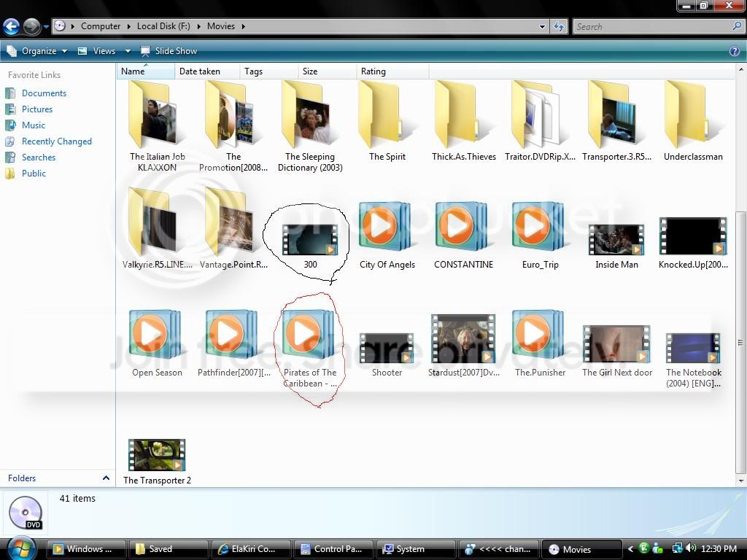Open the Help question mark icon
This screenshot has width=747, height=560.
pos(734,51)
